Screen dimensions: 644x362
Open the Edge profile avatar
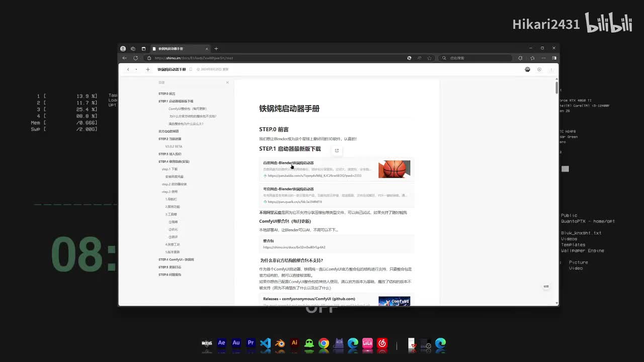tap(123, 49)
